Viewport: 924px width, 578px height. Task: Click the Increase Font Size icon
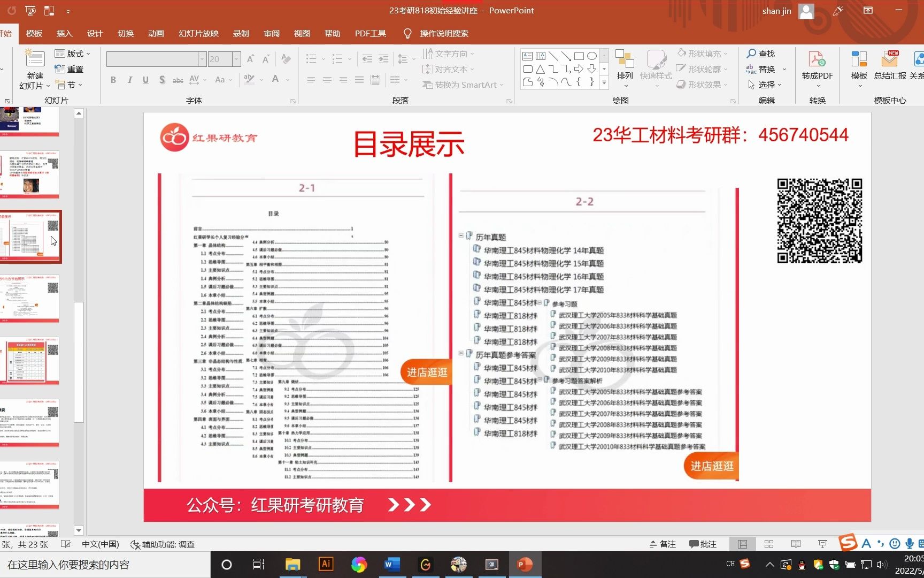coord(250,59)
